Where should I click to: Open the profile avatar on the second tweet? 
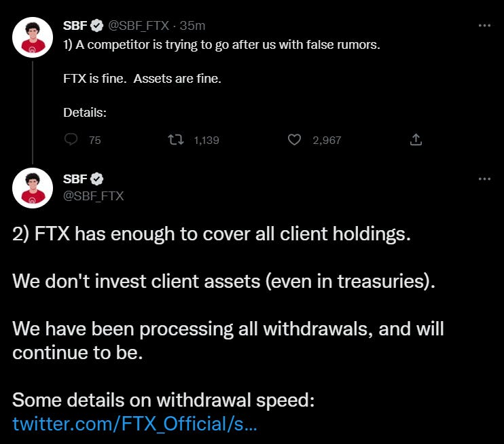[33, 187]
